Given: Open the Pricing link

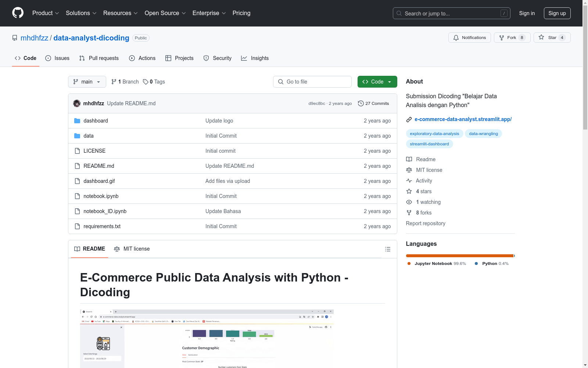Looking at the screenshot, I should 241,13.
